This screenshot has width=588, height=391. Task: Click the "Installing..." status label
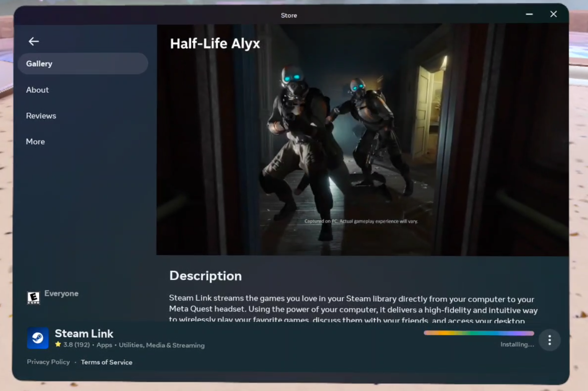click(517, 344)
